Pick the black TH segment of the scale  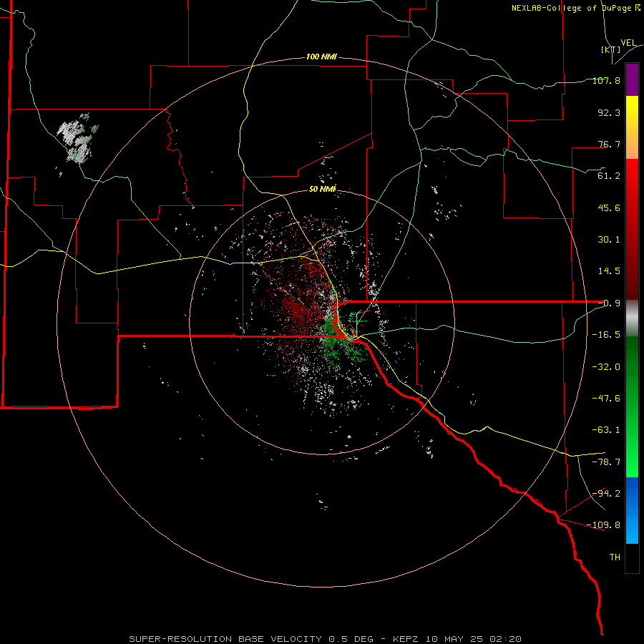click(632, 557)
